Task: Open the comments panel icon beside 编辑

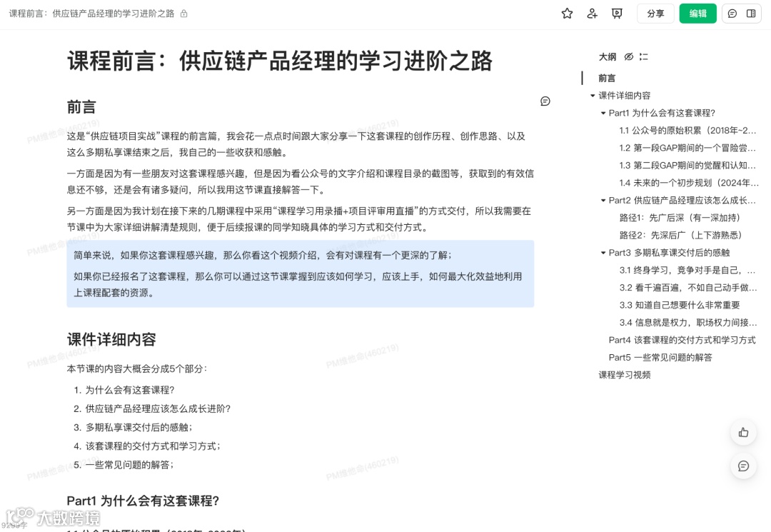Action: point(732,13)
